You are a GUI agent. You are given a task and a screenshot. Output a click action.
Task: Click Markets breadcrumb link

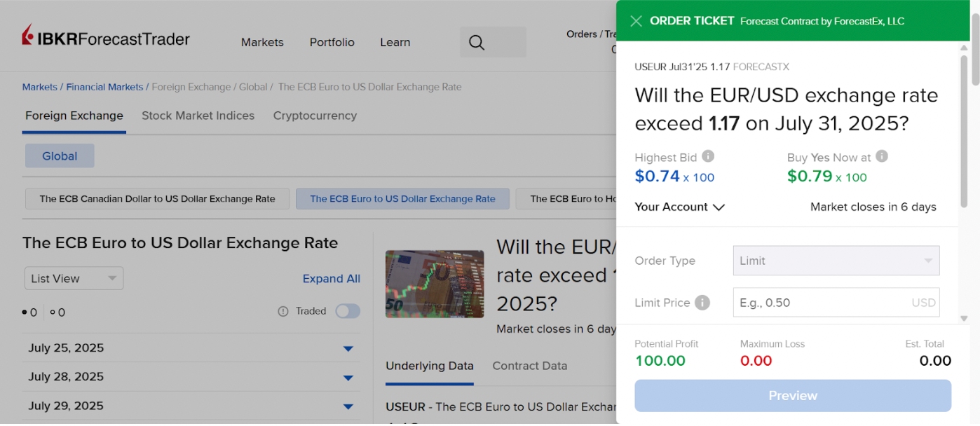(x=40, y=87)
